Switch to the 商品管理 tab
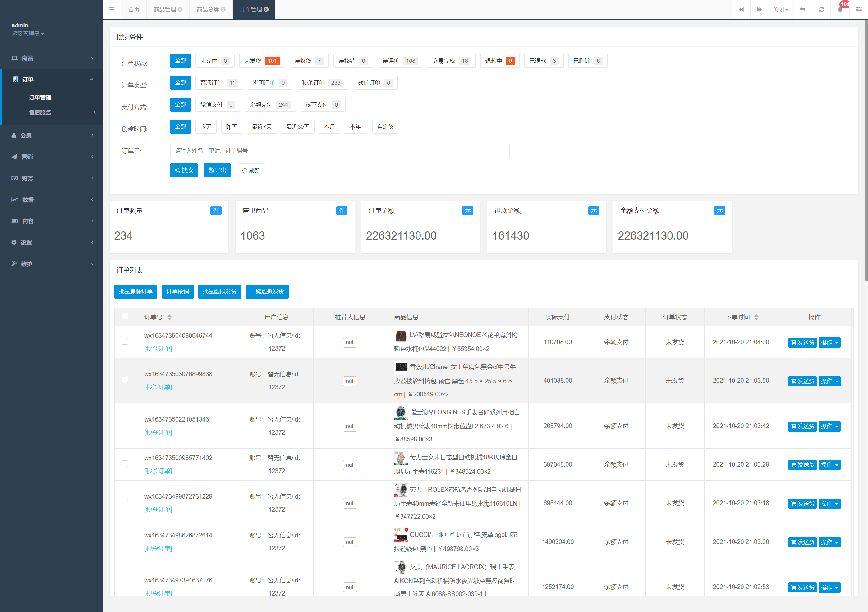The height and width of the screenshot is (612, 868). click(168, 9)
